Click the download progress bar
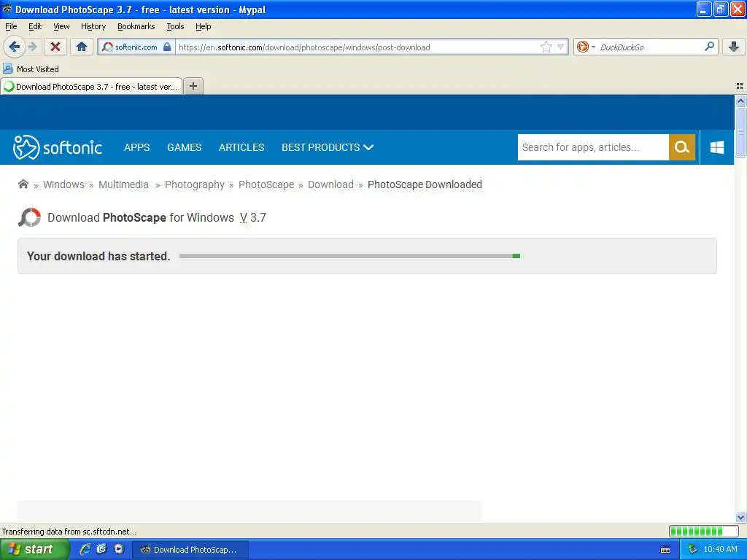The width and height of the screenshot is (747, 560). tap(349, 256)
